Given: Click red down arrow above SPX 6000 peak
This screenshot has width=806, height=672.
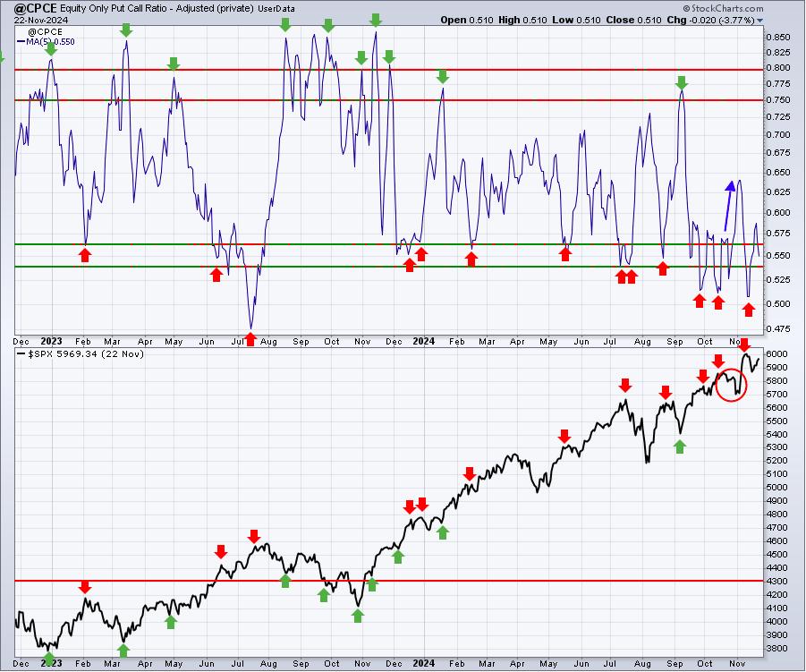Looking at the screenshot, I should (x=744, y=345).
